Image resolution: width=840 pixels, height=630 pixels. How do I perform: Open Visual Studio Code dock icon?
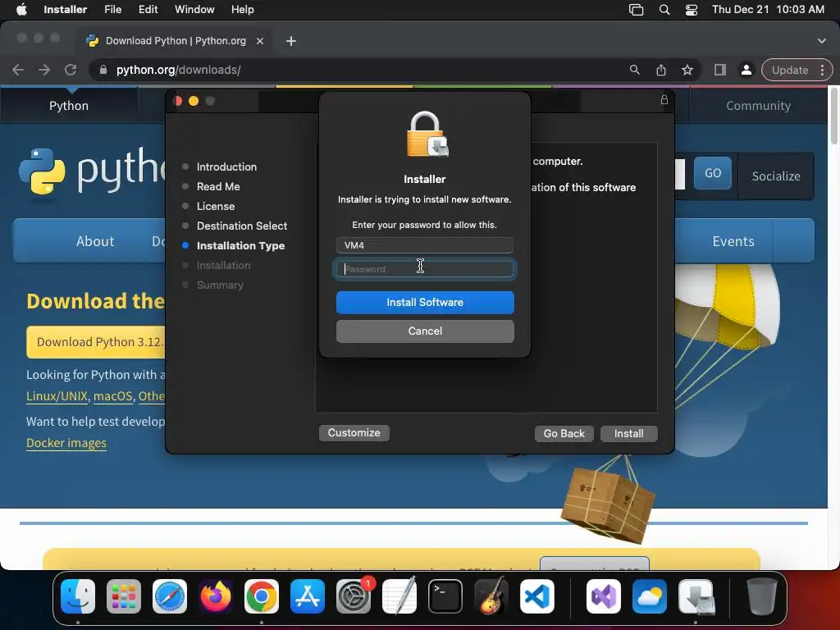[537, 596]
